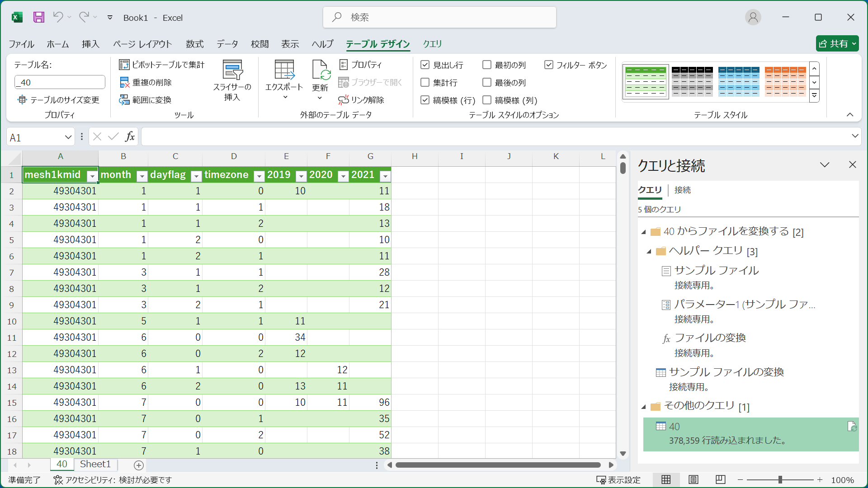Open the Name Box dropdown arrow
The height and width of the screenshot is (488, 868).
click(x=68, y=137)
